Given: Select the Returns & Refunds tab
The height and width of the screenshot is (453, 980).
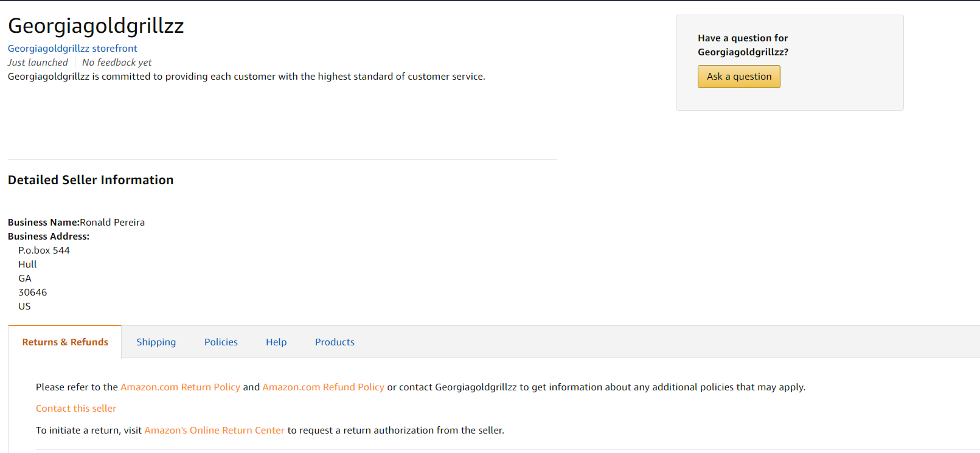Looking at the screenshot, I should [x=65, y=342].
